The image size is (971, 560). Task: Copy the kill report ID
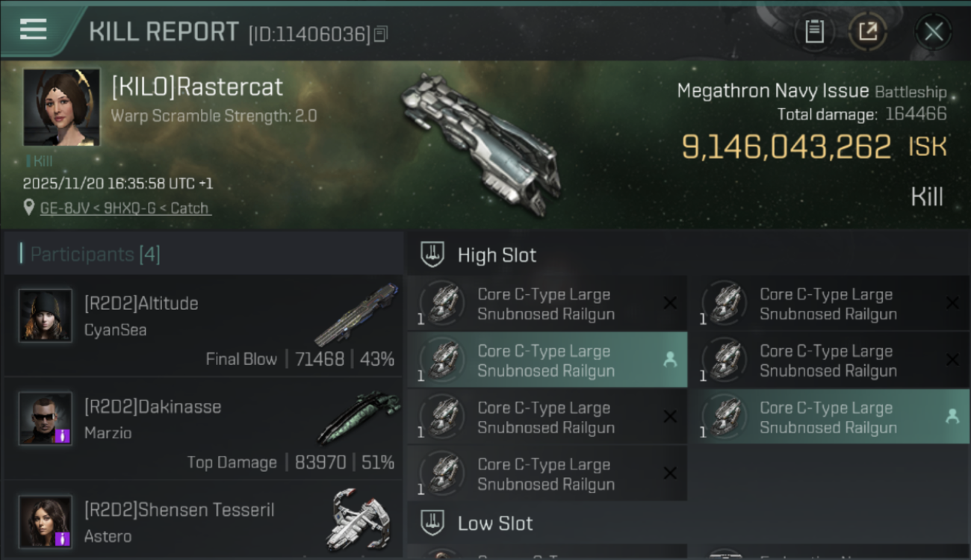pos(381,34)
